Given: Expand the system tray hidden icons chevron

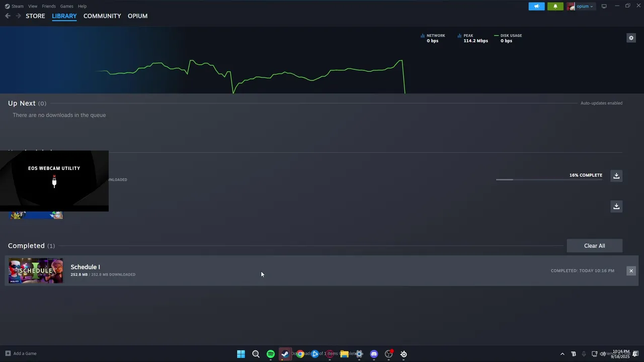Looking at the screenshot, I should 562,354.
